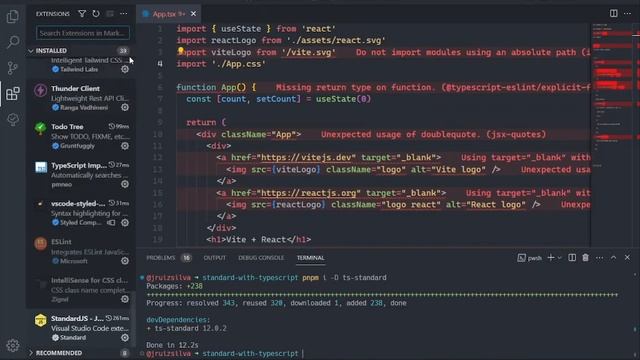Viewport: 640px width, 360px height.
Task: Focus the Search Extensions input field
Action: [x=83, y=33]
